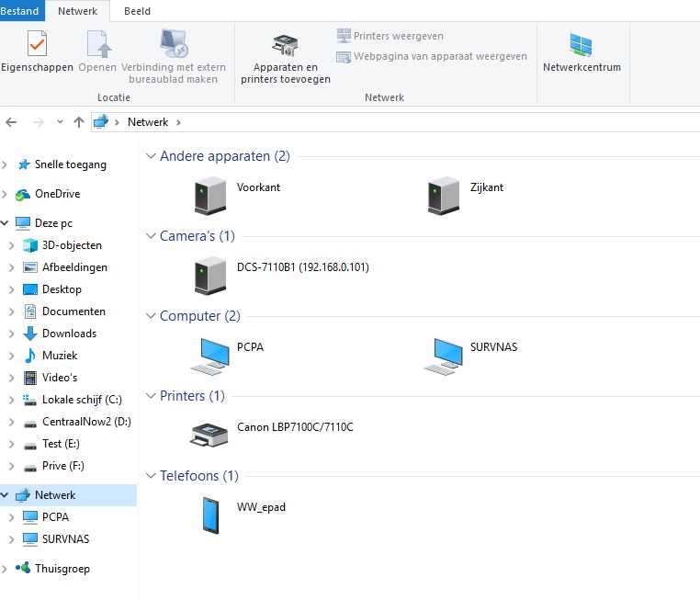Screen dimensions: 700x600
Task: Go up one folder level
Action: (x=79, y=122)
